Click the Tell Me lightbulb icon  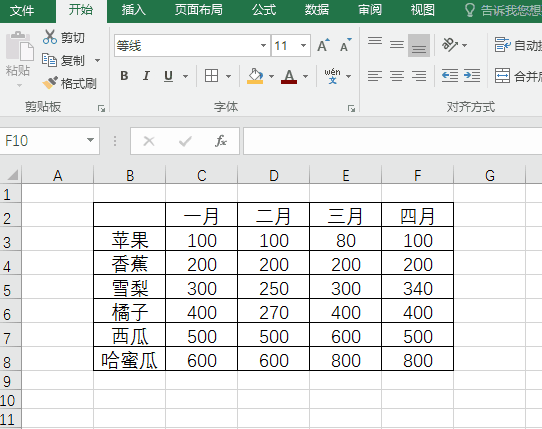[470, 10]
